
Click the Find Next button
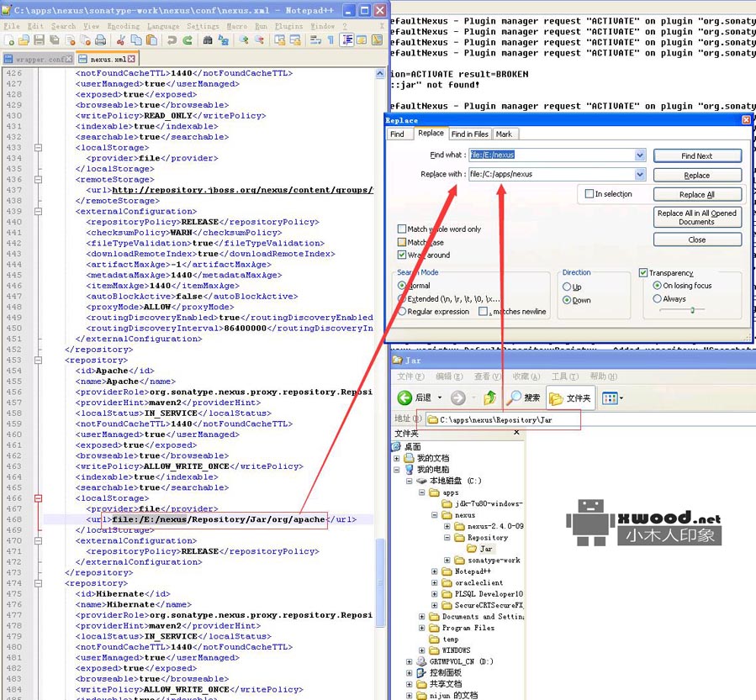(697, 155)
